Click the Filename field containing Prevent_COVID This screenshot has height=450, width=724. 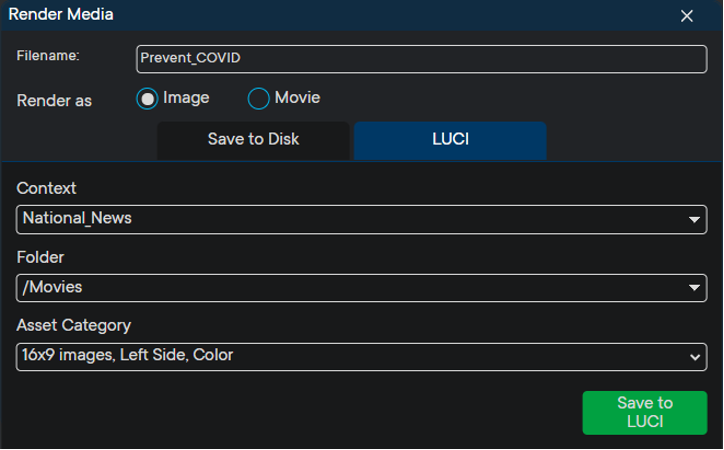[x=421, y=59]
